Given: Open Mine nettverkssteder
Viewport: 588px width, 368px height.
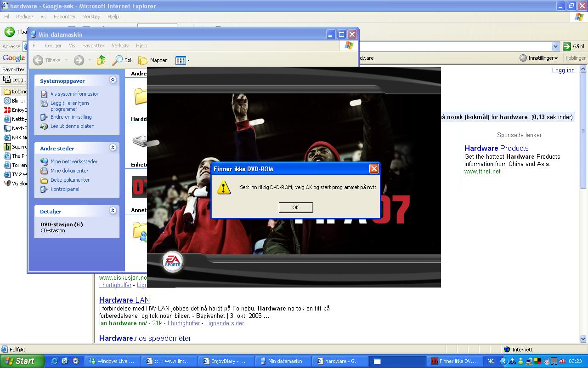Looking at the screenshot, I should coord(74,161).
